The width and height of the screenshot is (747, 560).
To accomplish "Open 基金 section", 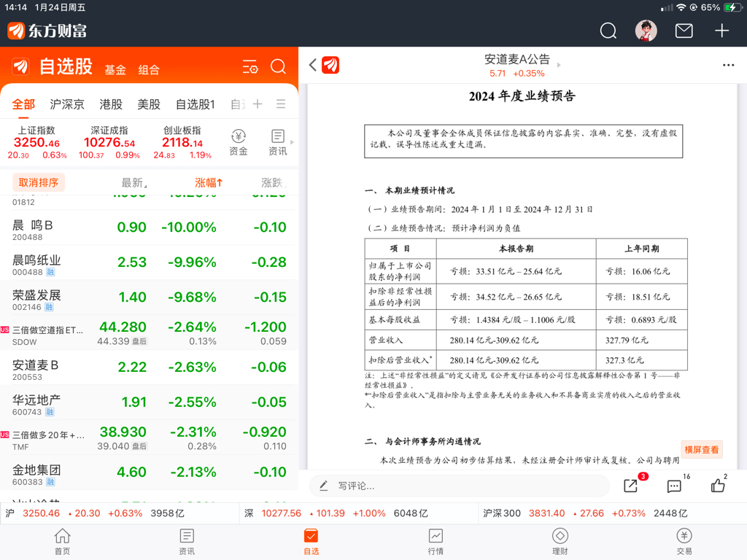I will pos(115,70).
